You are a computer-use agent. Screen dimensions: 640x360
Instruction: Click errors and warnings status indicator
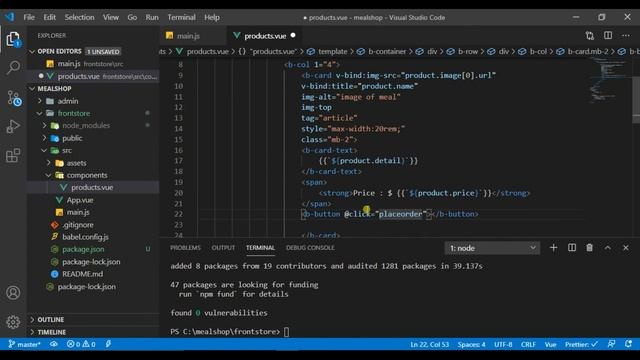point(81,344)
